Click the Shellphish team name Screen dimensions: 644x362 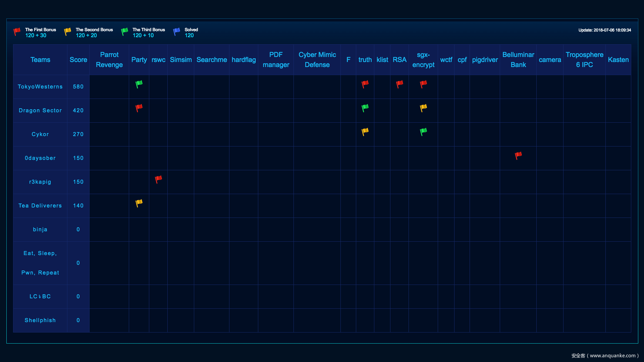tap(40, 320)
